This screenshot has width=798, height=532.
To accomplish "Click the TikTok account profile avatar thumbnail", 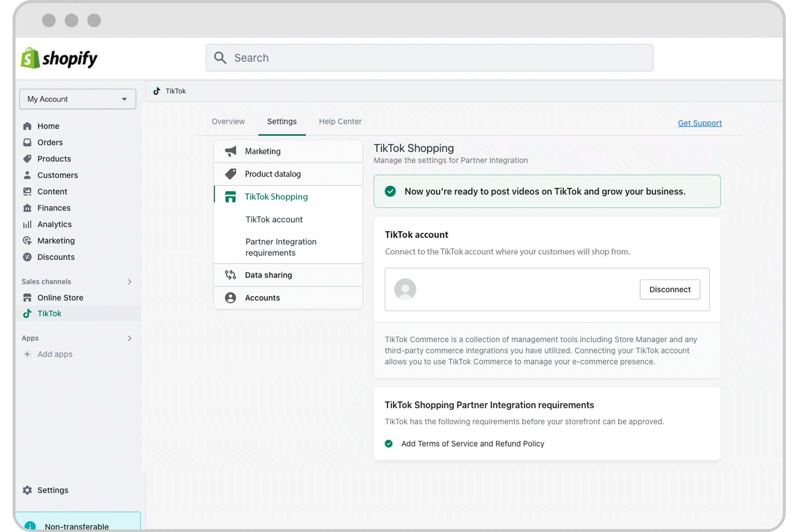I will tap(405, 289).
